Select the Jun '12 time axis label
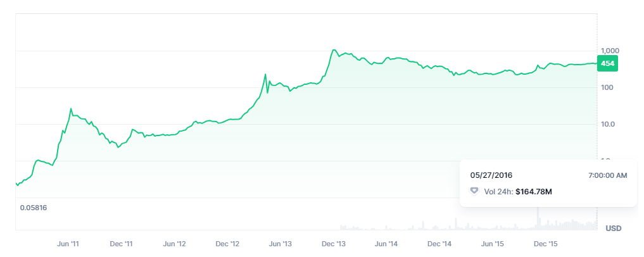Image resolution: width=644 pixels, height=257 pixels. tap(174, 243)
